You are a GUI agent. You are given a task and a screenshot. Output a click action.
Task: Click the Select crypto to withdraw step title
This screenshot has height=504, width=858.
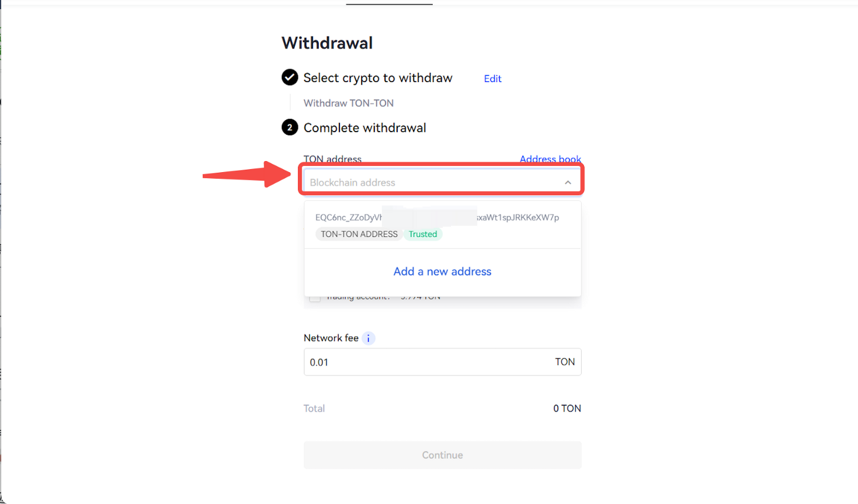[378, 78]
